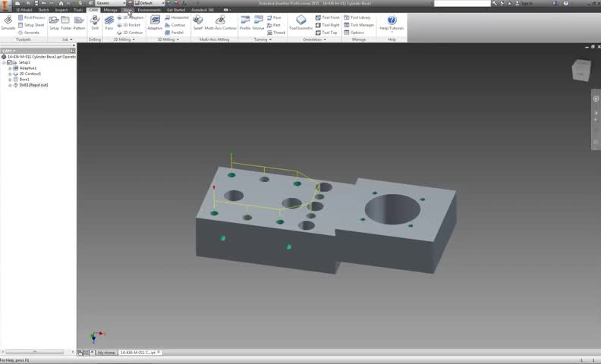This screenshot has height=364, width=601.
Task: Select the Multi-Axis Contour tool
Action: [220, 23]
